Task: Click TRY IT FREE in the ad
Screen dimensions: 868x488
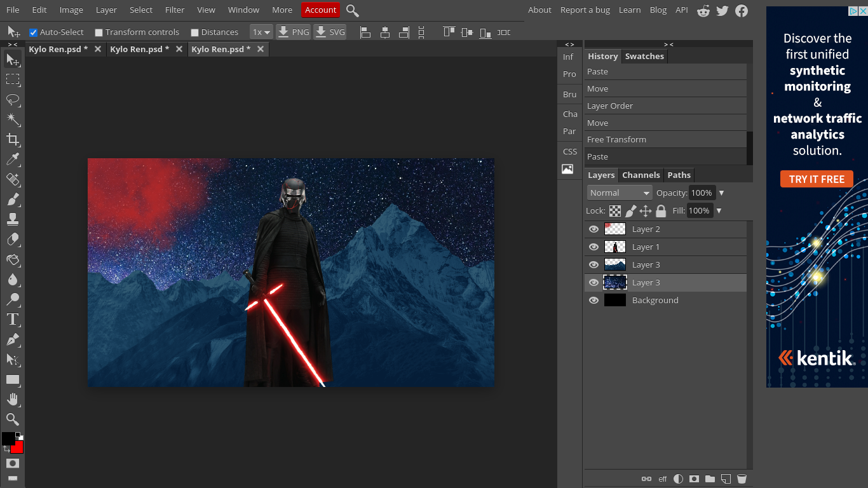Action: [x=817, y=179]
